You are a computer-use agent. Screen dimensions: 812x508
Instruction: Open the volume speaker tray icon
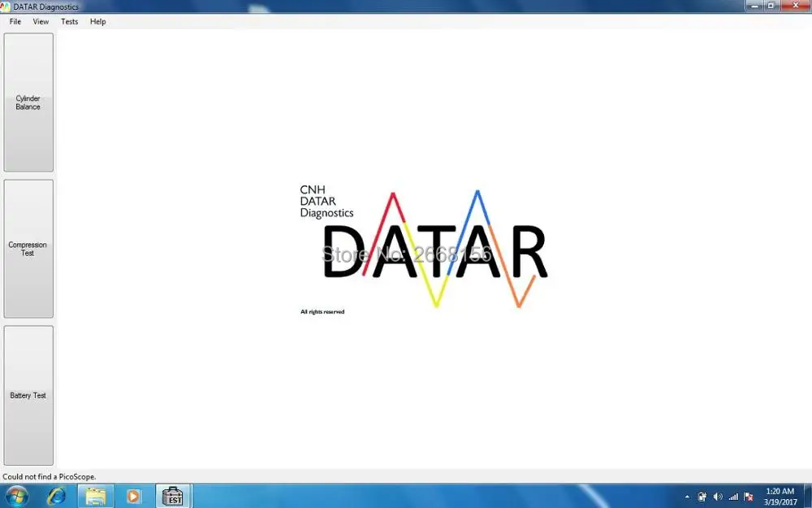click(718, 497)
